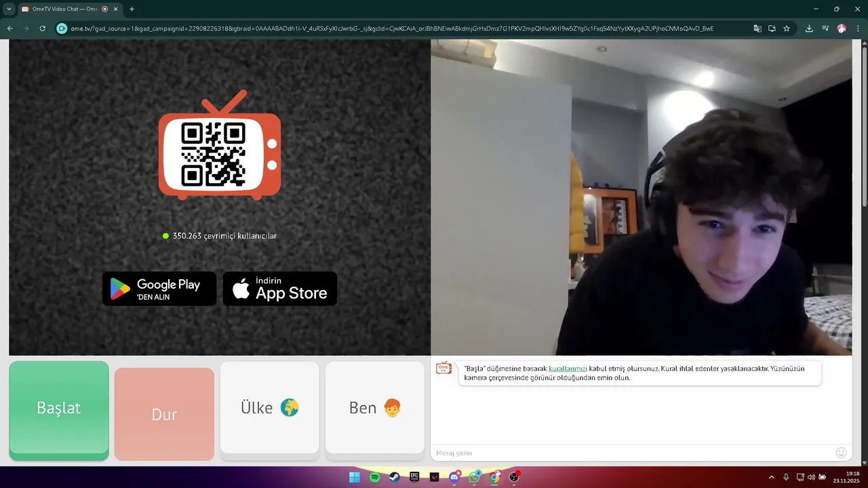Open Steam from the taskbar
The image size is (868, 488).
(395, 477)
